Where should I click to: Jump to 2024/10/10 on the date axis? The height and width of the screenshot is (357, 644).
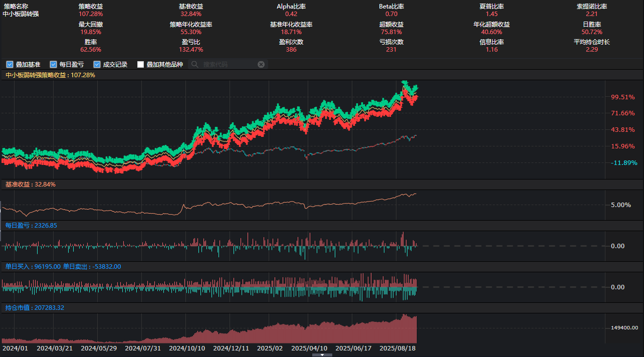coord(187,348)
